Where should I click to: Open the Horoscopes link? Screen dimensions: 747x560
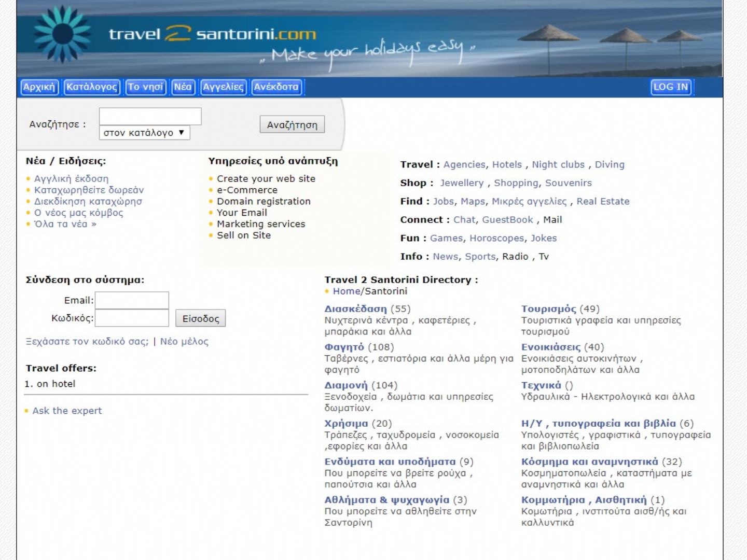(496, 239)
